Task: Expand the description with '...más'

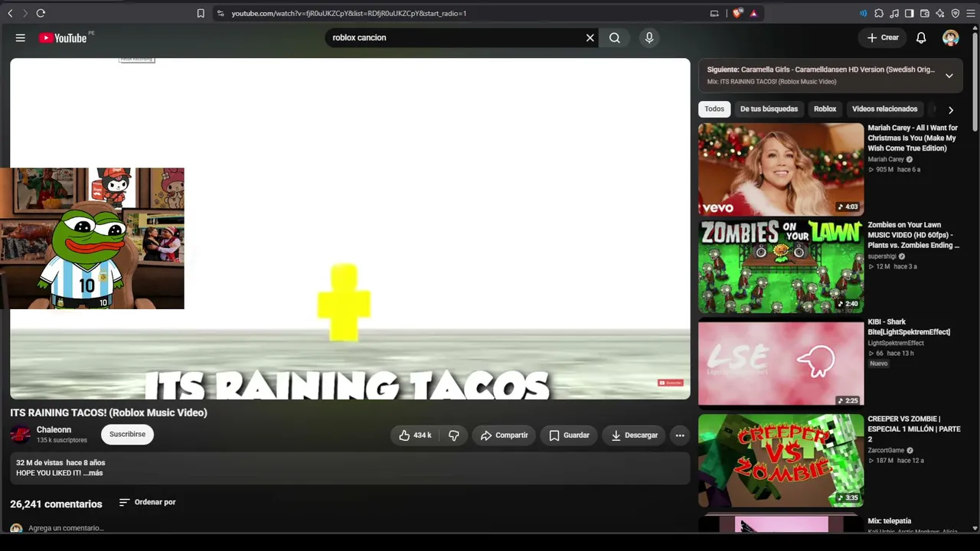Action: (93, 473)
